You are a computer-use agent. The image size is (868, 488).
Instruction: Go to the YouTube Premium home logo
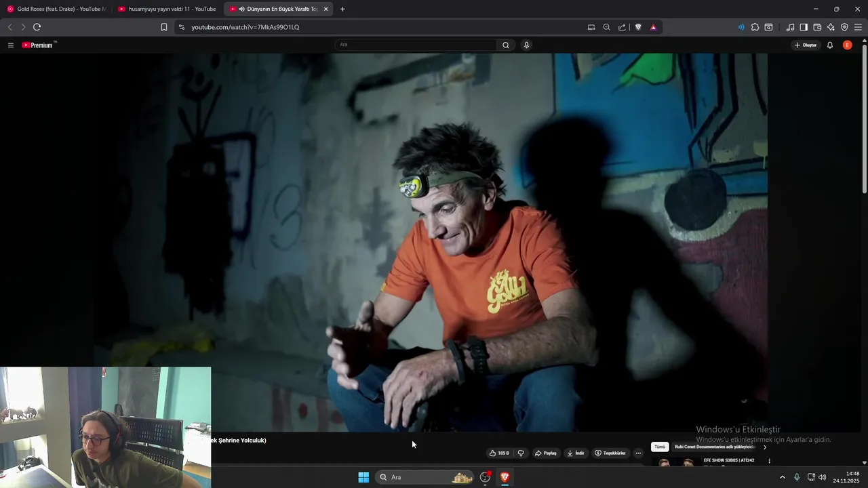(39, 45)
